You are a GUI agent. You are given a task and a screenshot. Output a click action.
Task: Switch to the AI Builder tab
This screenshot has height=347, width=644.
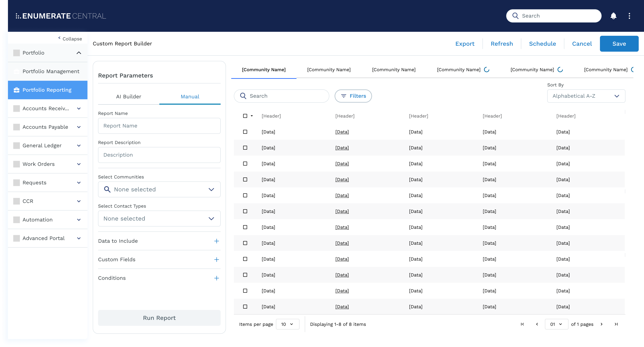(129, 97)
